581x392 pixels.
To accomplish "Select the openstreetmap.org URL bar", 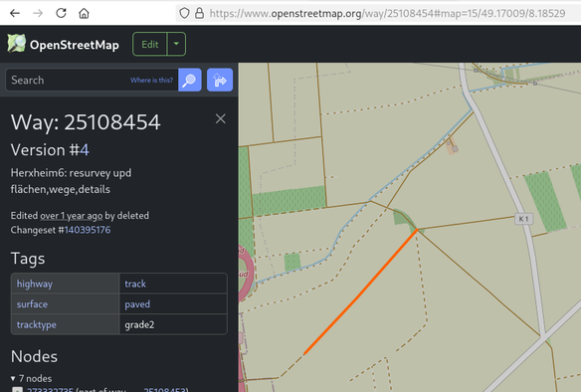I will click(387, 13).
